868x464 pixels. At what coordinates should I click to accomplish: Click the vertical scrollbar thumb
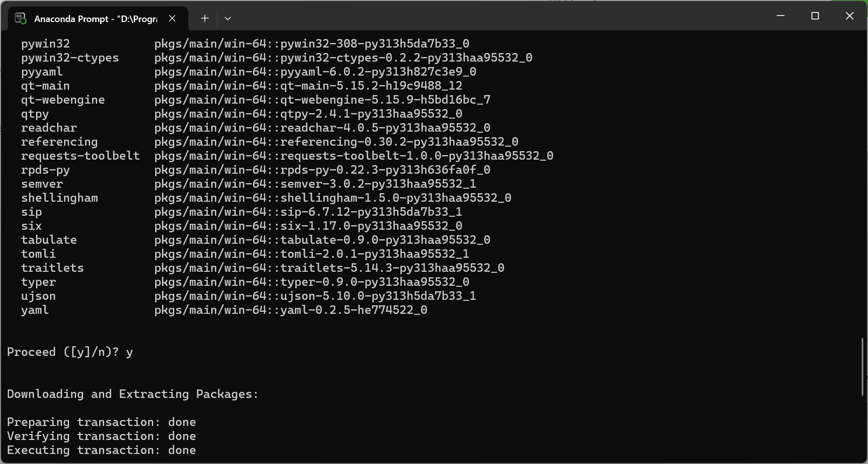pos(862,367)
